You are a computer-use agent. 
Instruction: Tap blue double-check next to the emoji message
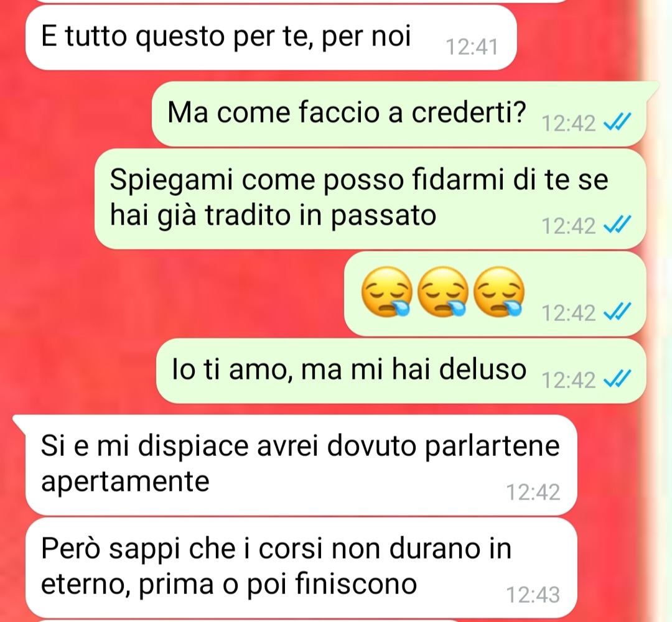pyautogui.click(x=617, y=312)
